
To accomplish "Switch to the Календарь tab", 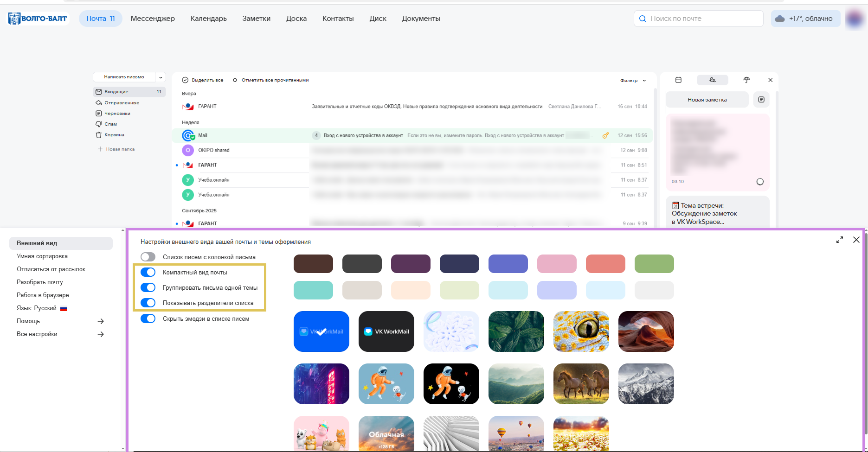I will click(208, 19).
